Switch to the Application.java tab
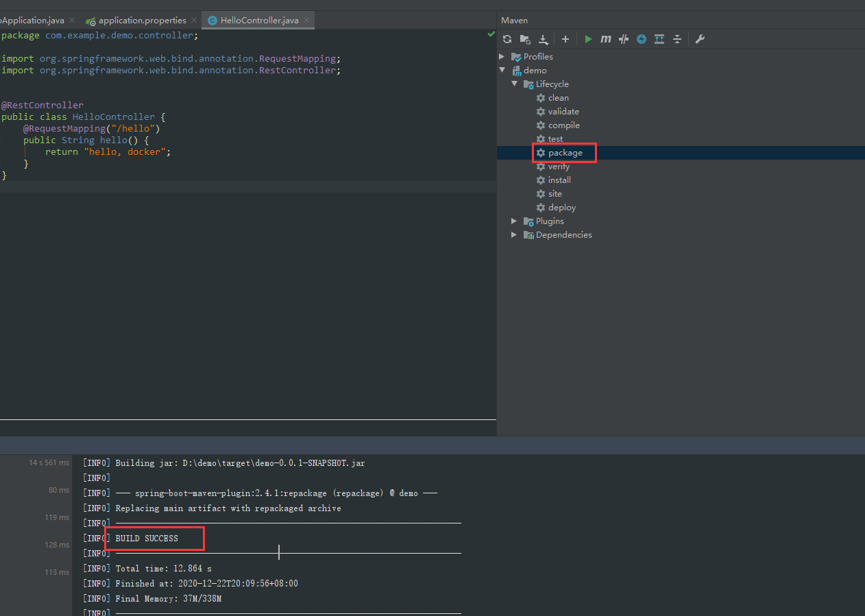Screen dimensions: 865x616 tap(32, 21)
